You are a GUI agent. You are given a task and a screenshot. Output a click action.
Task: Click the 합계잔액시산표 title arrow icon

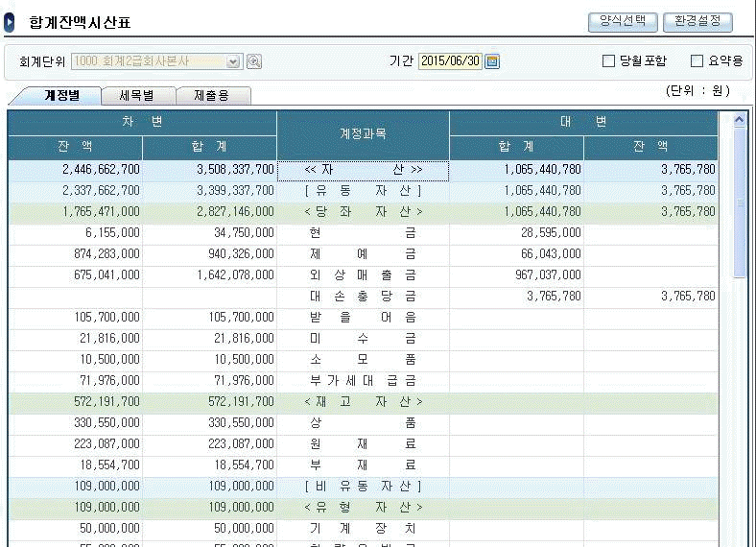point(10,22)
